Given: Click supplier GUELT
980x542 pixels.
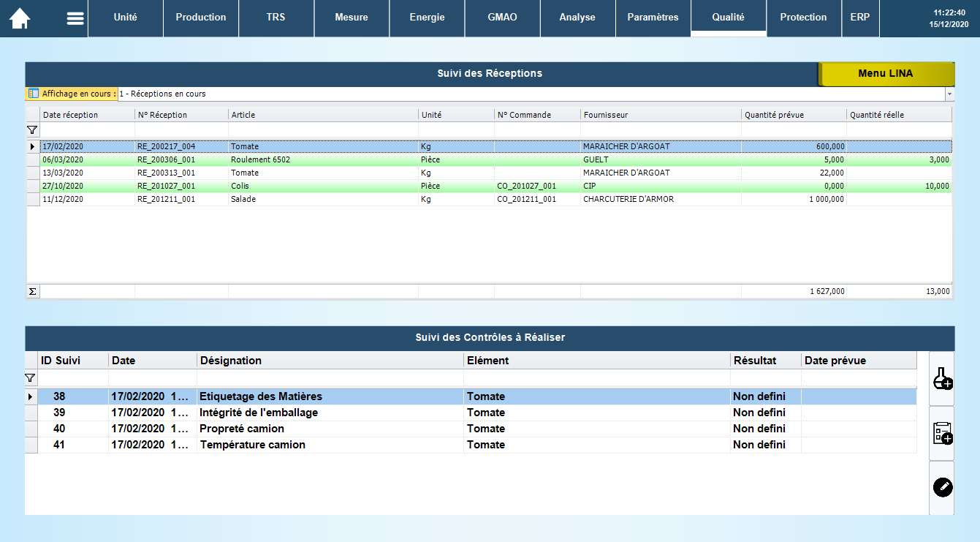Looking at the screenshot, I should pyautogui.click(x=596, y=159).
